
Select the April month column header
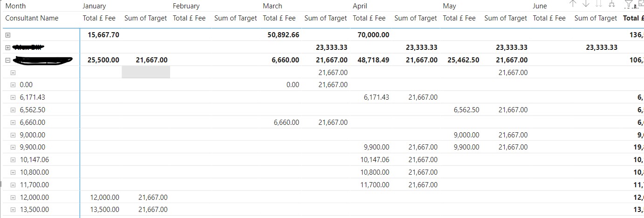pyautogui.click(x=360, y=6)
